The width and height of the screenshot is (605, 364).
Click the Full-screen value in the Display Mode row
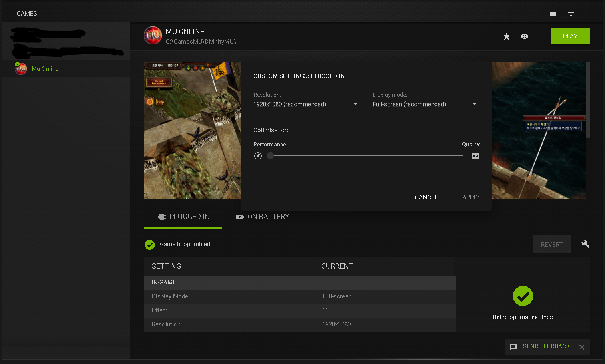tap(337, 296)
